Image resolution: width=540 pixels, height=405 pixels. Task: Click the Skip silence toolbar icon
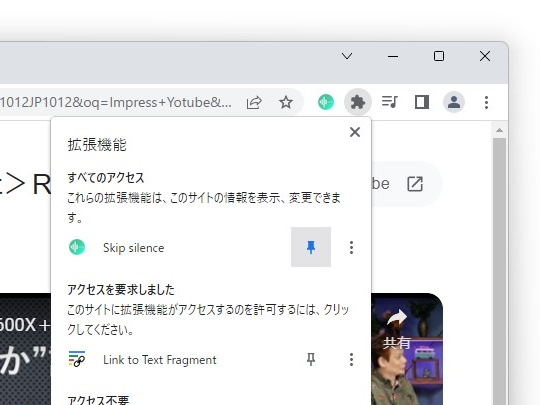coord(325,102)
